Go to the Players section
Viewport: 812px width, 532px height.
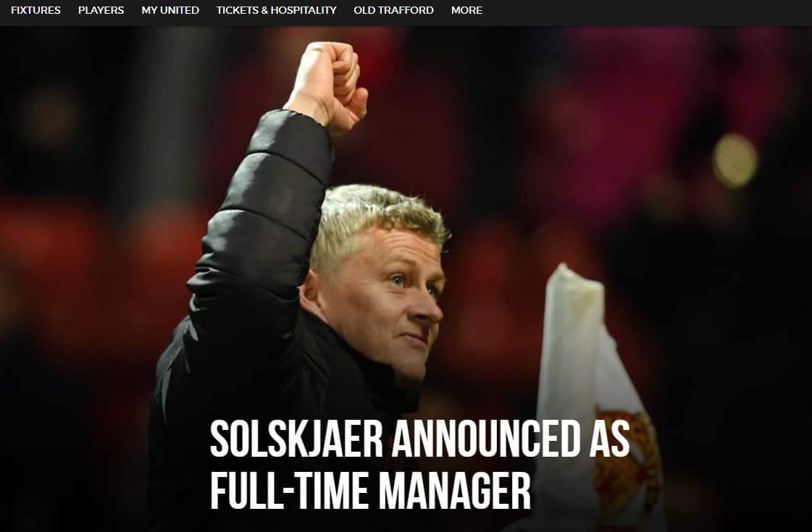(101, 10)
